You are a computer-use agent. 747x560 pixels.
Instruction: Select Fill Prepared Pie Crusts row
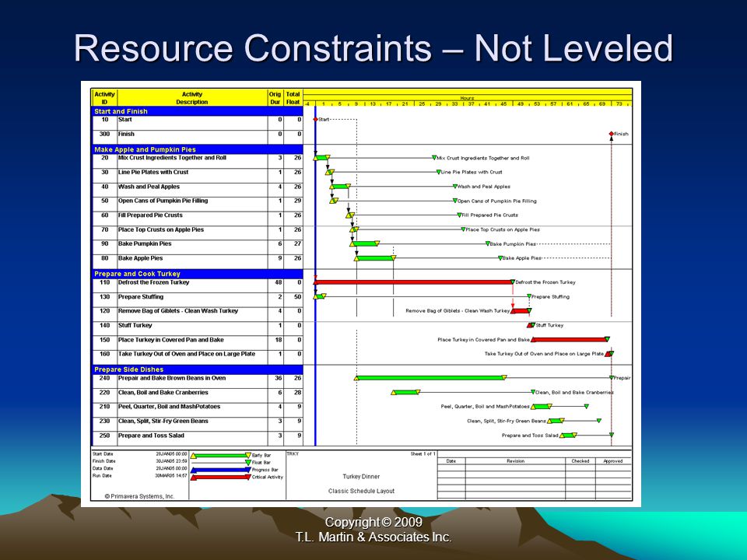click(x=197, y=218)
